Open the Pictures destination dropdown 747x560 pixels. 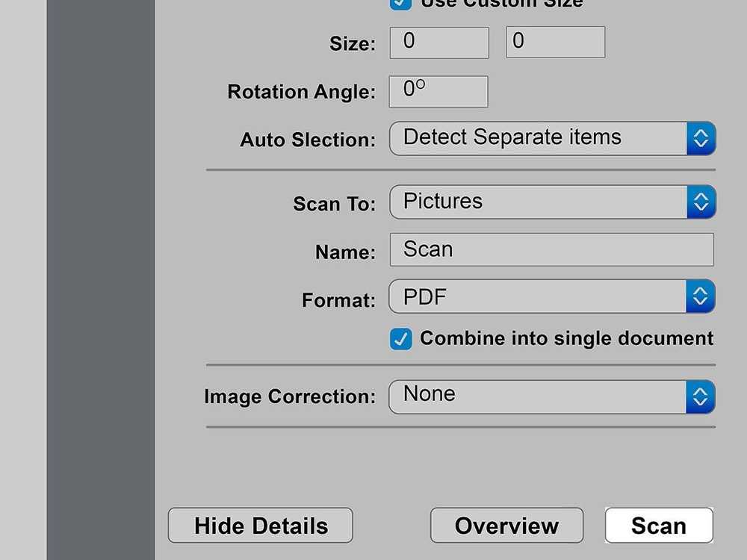[x=538, y=202]
